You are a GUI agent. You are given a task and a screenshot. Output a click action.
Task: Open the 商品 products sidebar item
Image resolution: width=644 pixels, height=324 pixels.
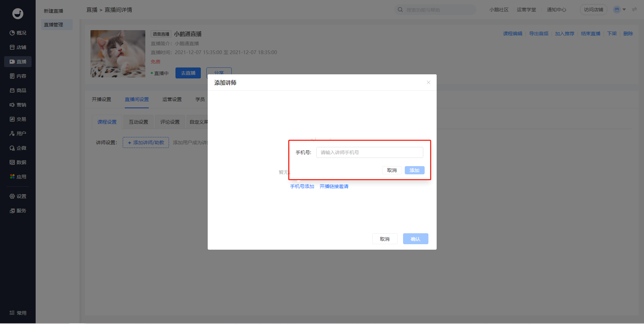(x=18, y=90)
